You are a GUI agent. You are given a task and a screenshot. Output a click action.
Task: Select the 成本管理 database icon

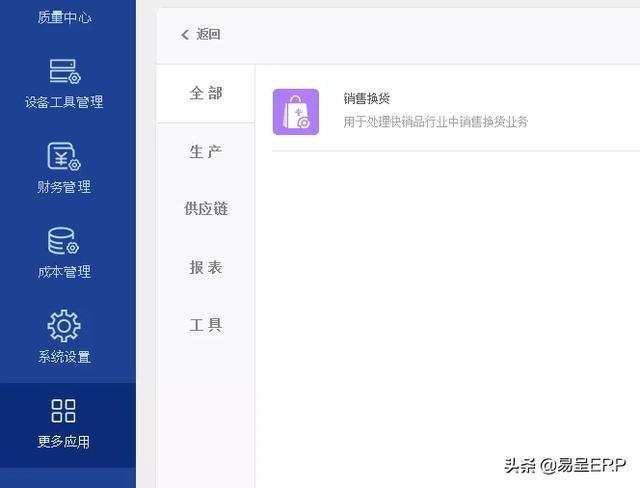(64, 241)
